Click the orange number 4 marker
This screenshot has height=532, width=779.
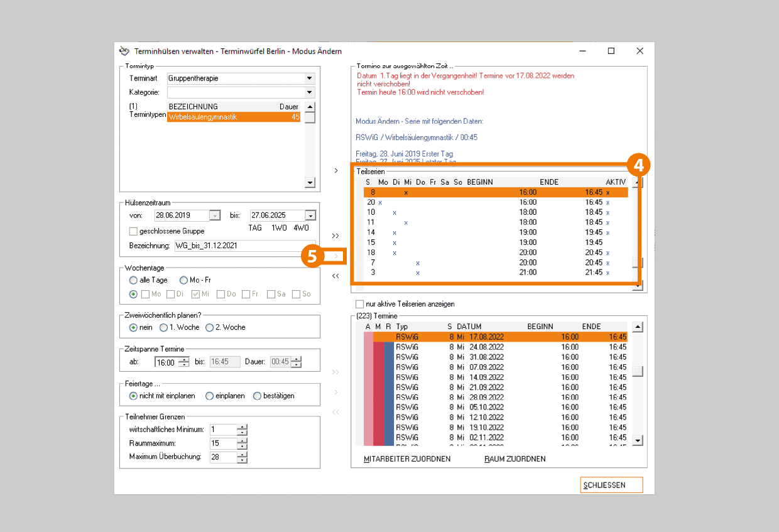(638, 165)
